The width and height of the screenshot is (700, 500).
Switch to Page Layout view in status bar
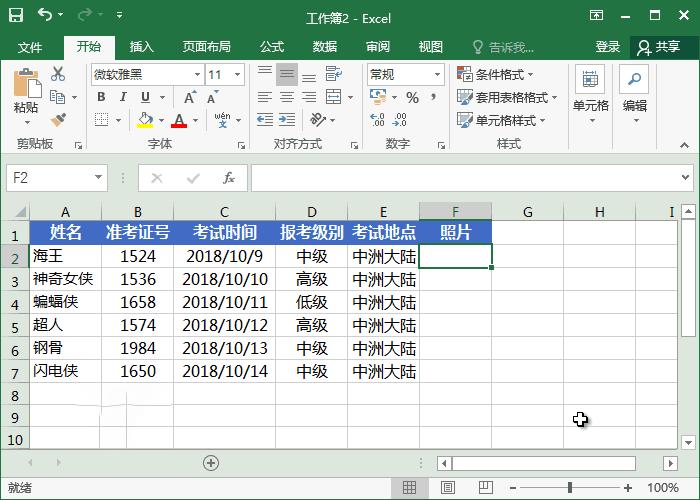448,488
